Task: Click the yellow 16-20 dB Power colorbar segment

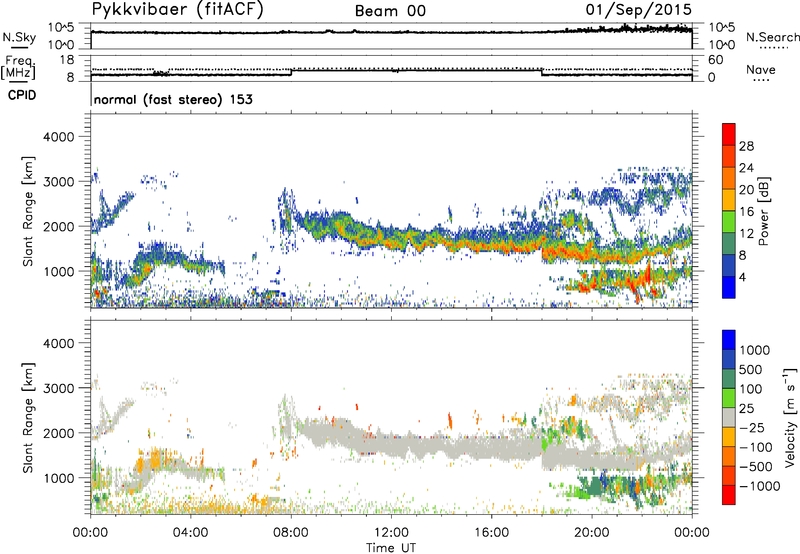Action: click(729, 200)
